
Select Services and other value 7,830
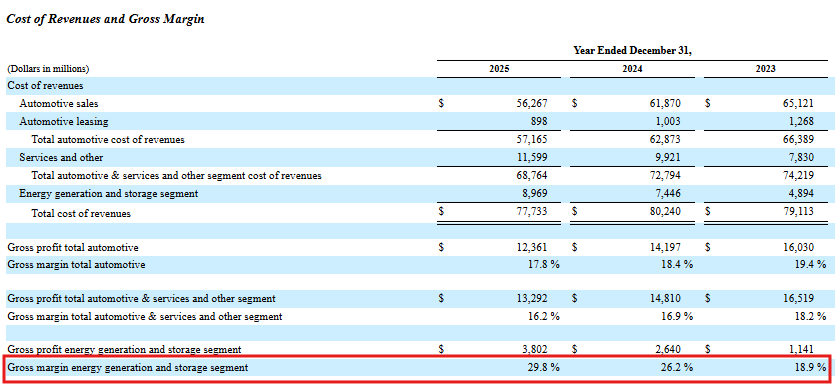pos(801,158)
